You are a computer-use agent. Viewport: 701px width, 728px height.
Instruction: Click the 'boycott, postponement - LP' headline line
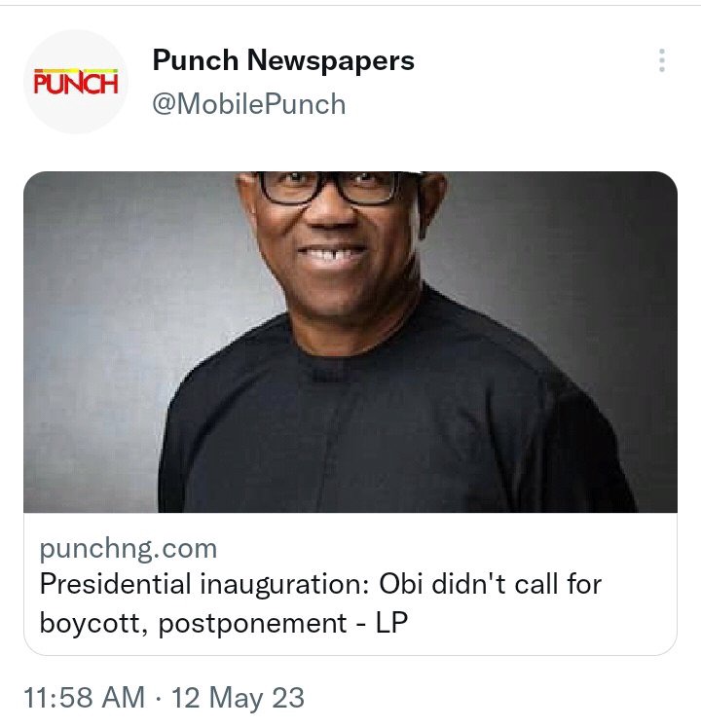click(222, 623)
